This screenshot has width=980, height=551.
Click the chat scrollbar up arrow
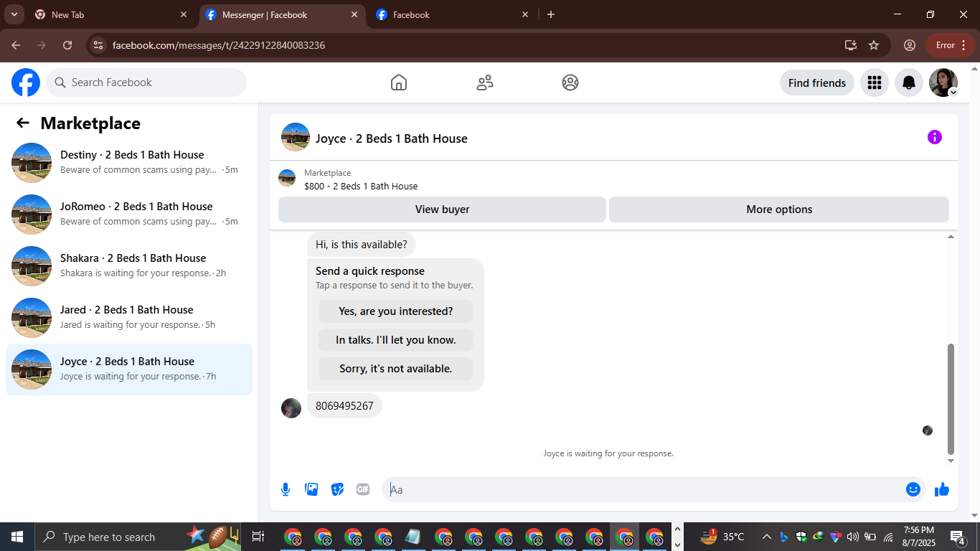click(x=951, y=236)
